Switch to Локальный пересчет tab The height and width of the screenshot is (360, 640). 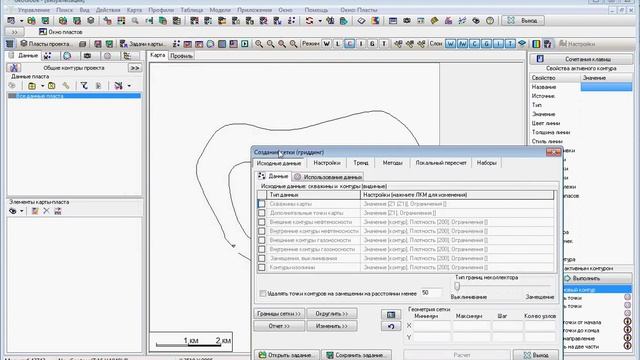coord(441,163)
